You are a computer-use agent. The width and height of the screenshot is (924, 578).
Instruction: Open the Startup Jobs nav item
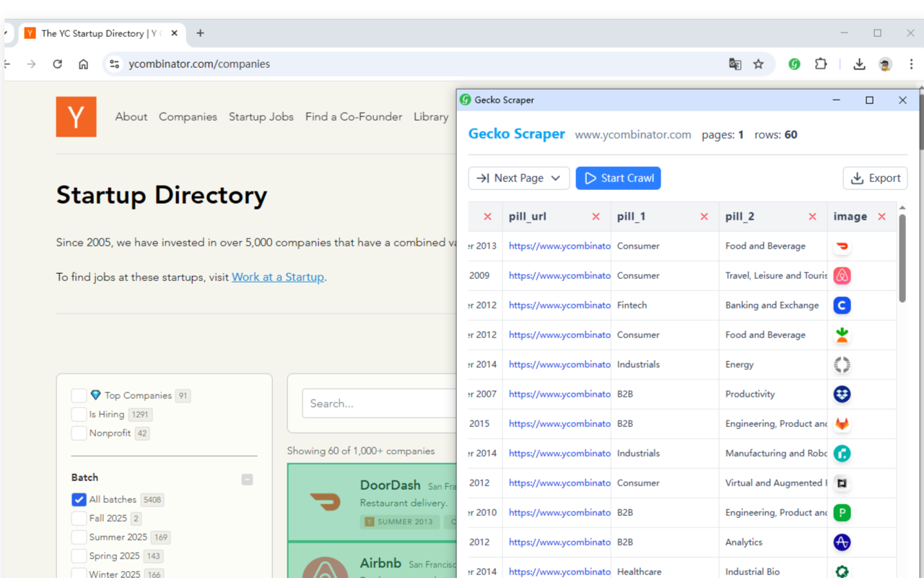261,116
